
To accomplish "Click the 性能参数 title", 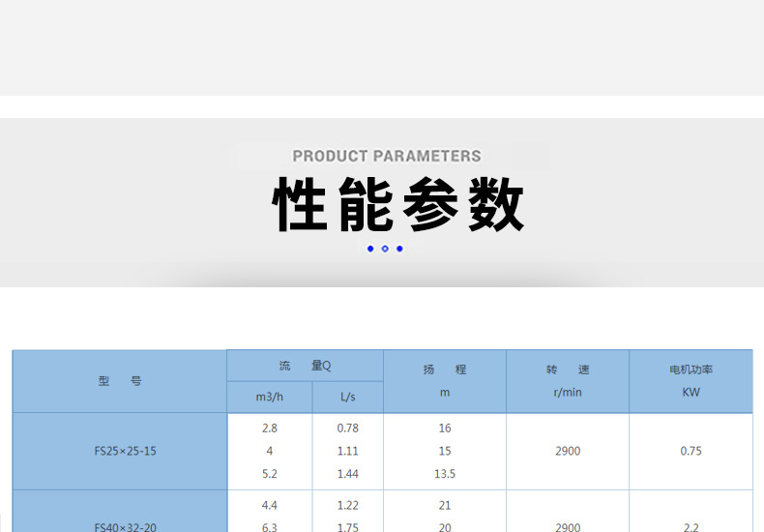I will [x=397, y=204].
